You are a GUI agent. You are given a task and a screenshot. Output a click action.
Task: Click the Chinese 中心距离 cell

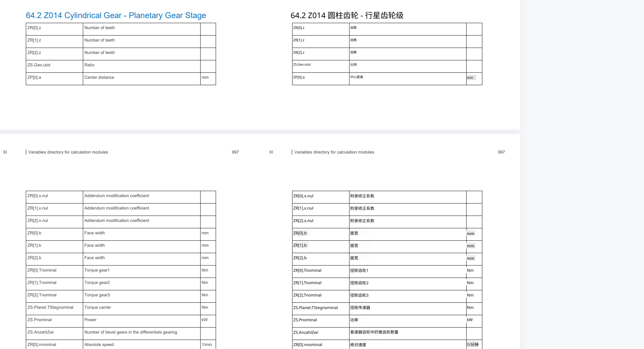(x=357, y=77)
